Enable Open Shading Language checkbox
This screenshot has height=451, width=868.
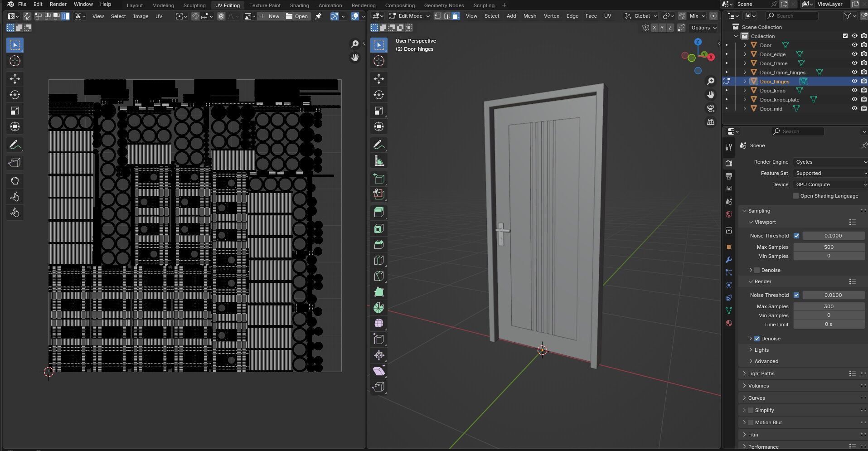796,196
